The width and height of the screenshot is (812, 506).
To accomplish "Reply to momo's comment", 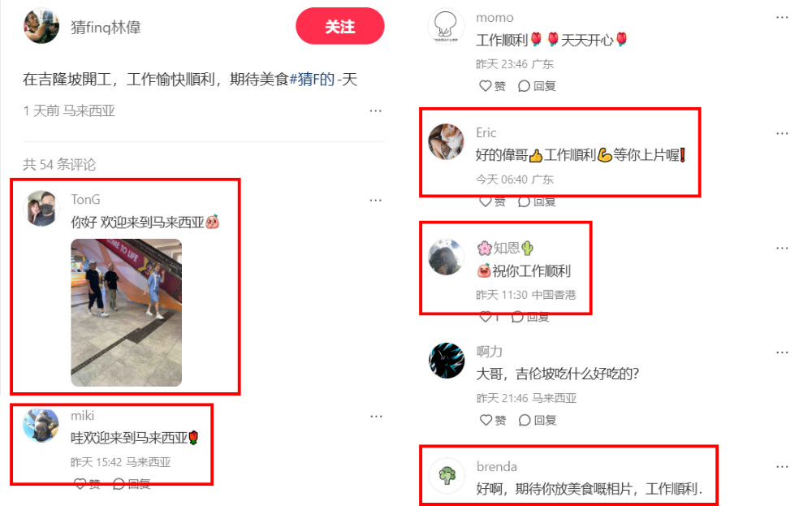I will [x=537, y=86].
